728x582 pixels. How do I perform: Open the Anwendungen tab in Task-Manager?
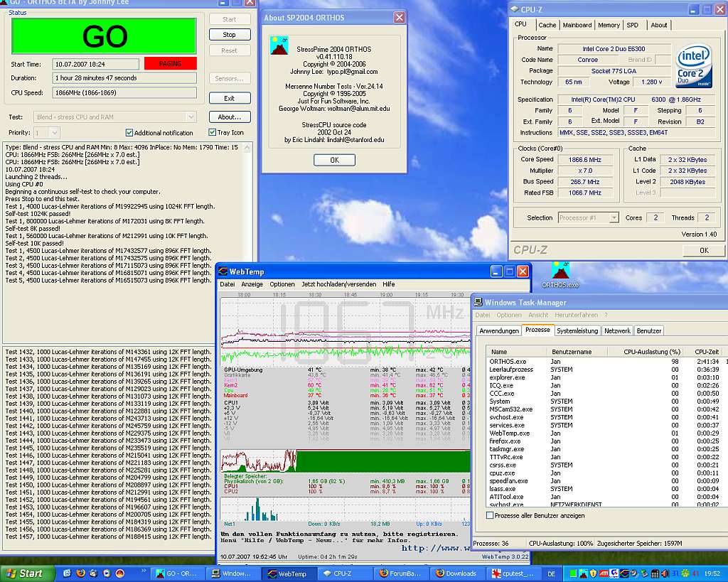click(x=499, y=331)
